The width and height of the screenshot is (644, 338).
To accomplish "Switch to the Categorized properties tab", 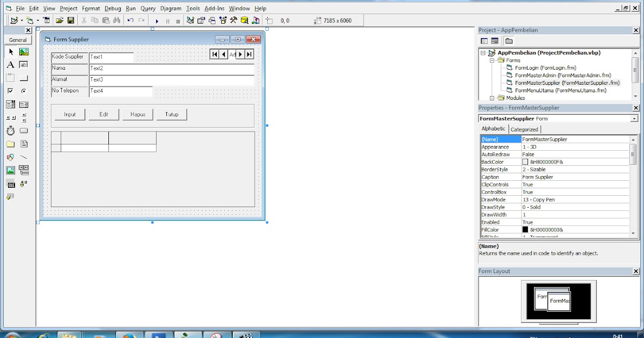I will [x=524, y=129].
